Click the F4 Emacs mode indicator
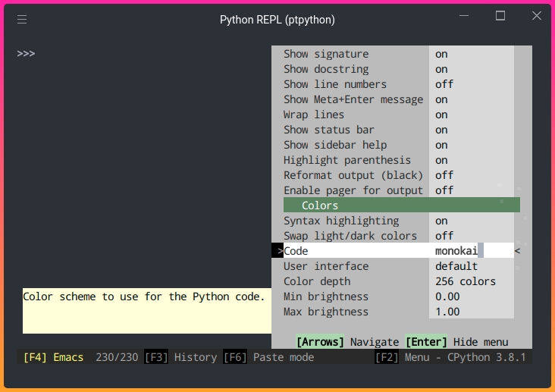 (x=53, y=357)
